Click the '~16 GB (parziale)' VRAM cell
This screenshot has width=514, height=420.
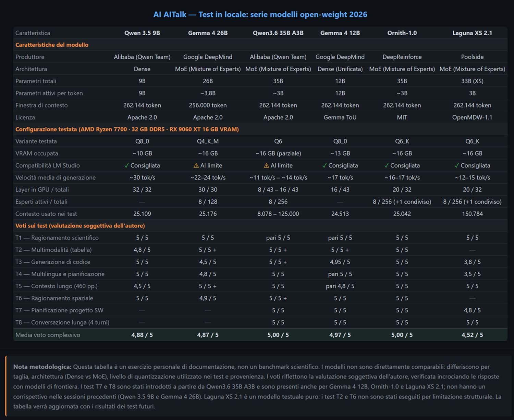pos(278,153)
